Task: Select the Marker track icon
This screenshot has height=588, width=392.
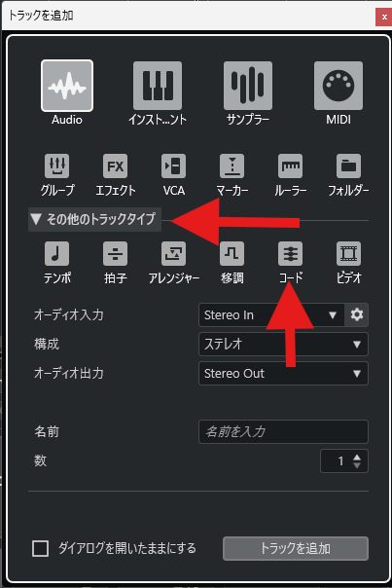Action: pos(232,165)
